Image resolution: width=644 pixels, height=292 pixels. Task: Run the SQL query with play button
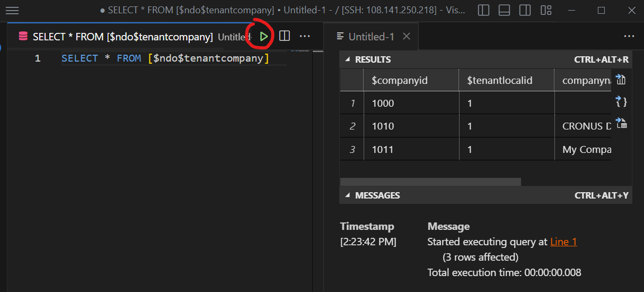[264, 36]
